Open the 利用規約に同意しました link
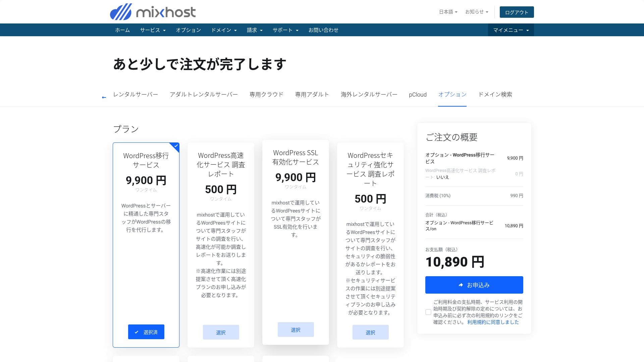 point(493,322)
